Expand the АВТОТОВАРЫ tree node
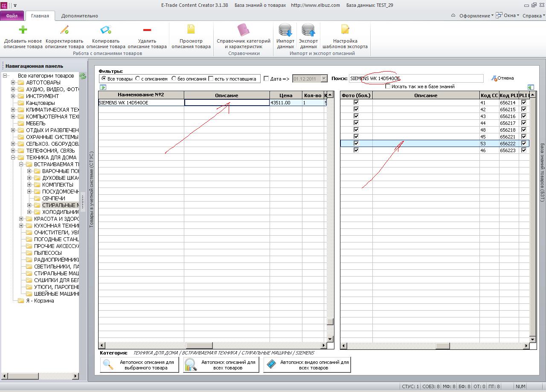The image size is (546, 392). pos(13,83)
